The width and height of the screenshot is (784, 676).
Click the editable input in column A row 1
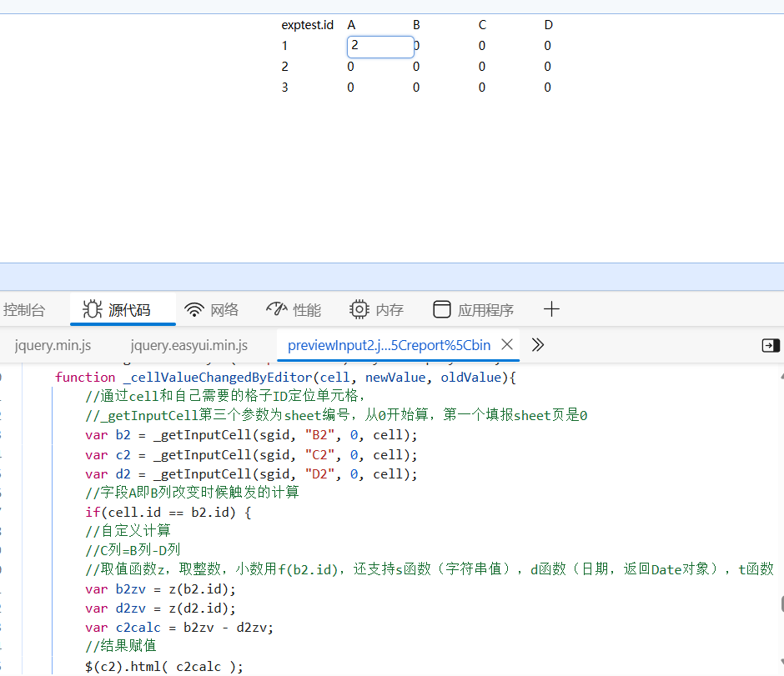click(380, 47)
